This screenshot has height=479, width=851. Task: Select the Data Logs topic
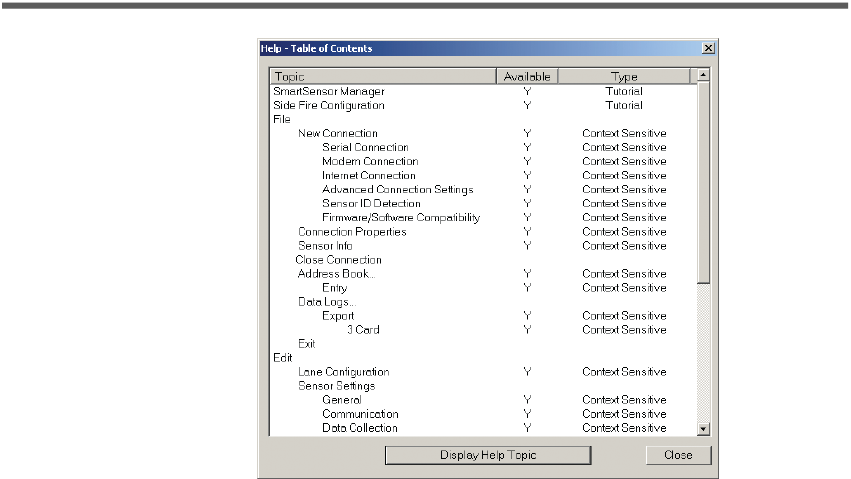[x=327, y=302]
